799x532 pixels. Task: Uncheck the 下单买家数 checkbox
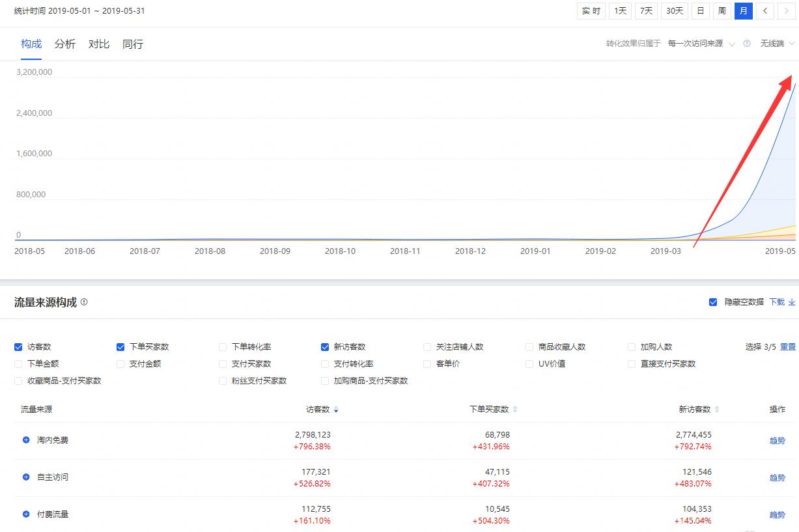point(120,347)
